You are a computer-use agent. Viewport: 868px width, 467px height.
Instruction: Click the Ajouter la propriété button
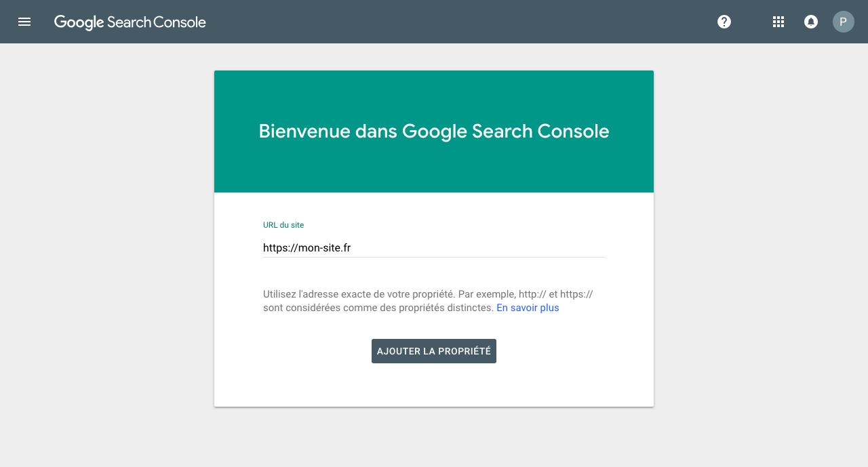click(434, 351)
